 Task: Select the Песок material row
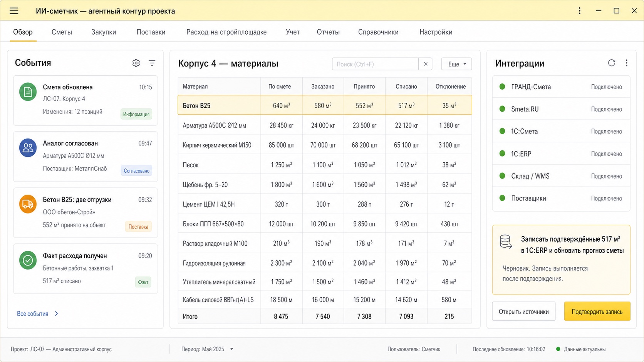tap(325, 165)
